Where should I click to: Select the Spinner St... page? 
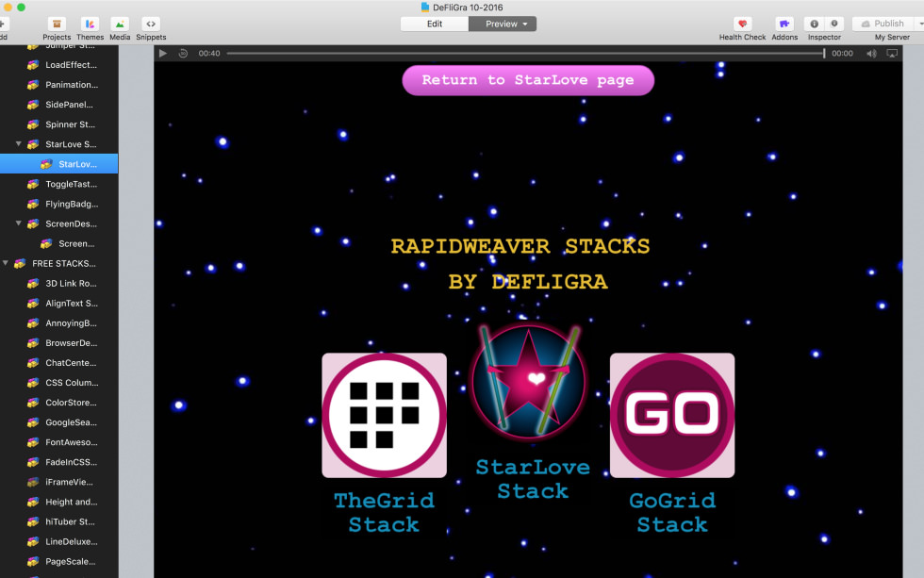[x=58, y=124]
